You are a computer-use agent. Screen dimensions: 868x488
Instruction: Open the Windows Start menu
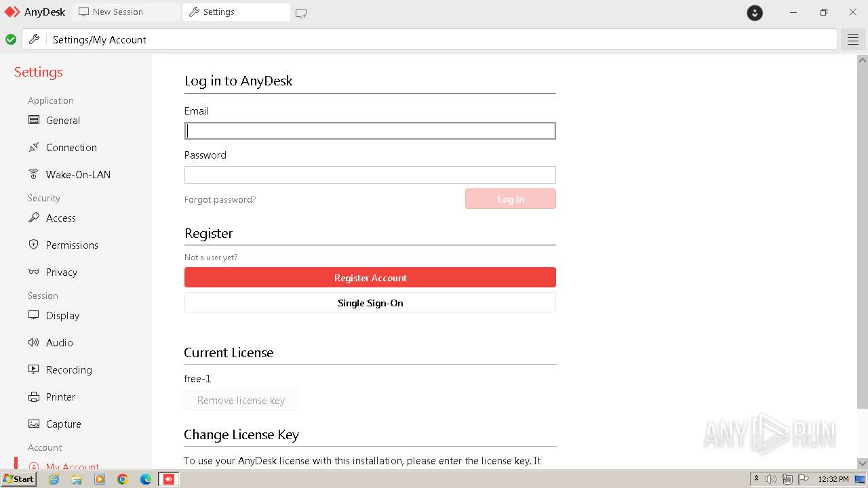[18, 479]
